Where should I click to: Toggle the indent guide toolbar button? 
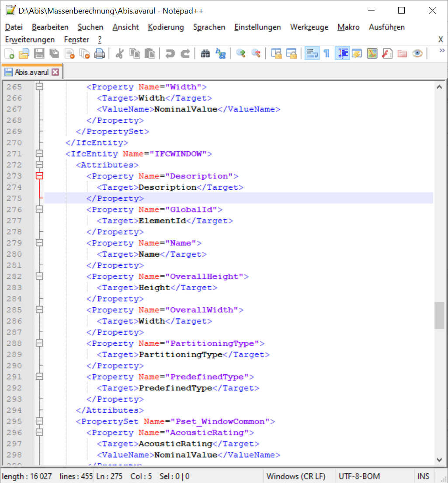(x=342, y=54)
